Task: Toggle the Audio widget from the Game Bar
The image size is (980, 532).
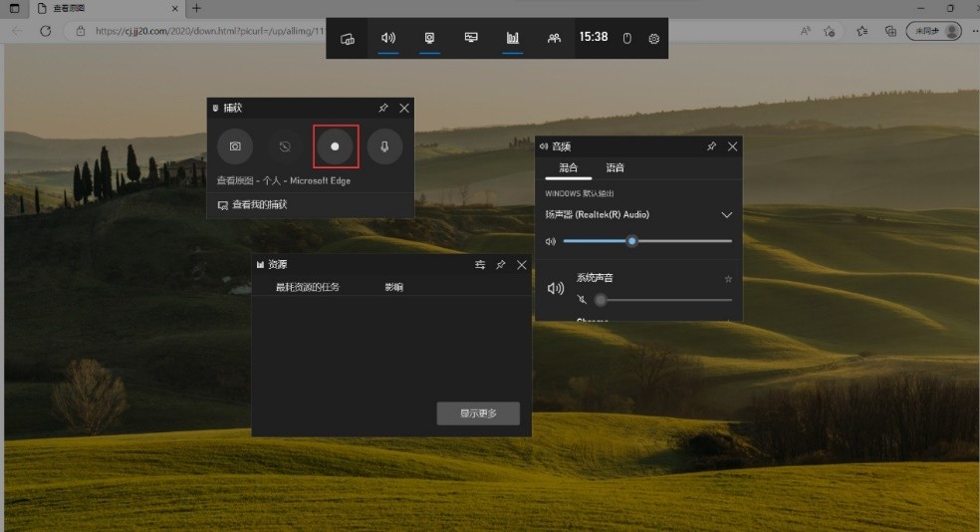Action: (x=388, y=38)
